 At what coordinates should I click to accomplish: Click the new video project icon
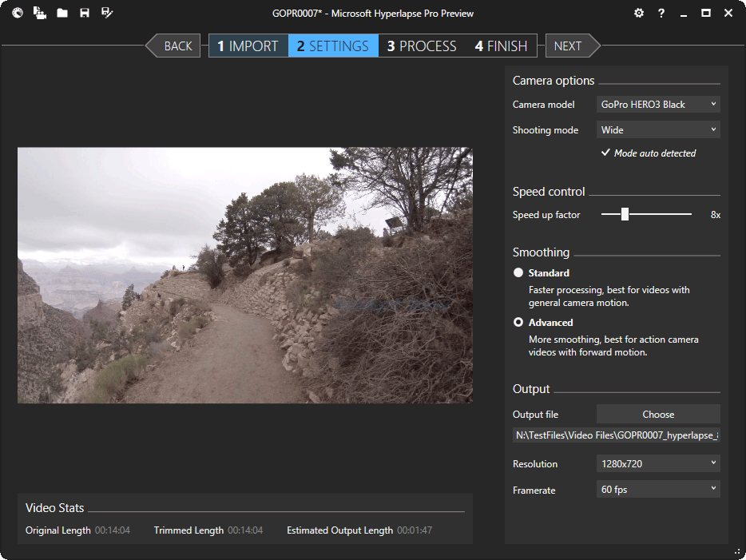[40, 13]
